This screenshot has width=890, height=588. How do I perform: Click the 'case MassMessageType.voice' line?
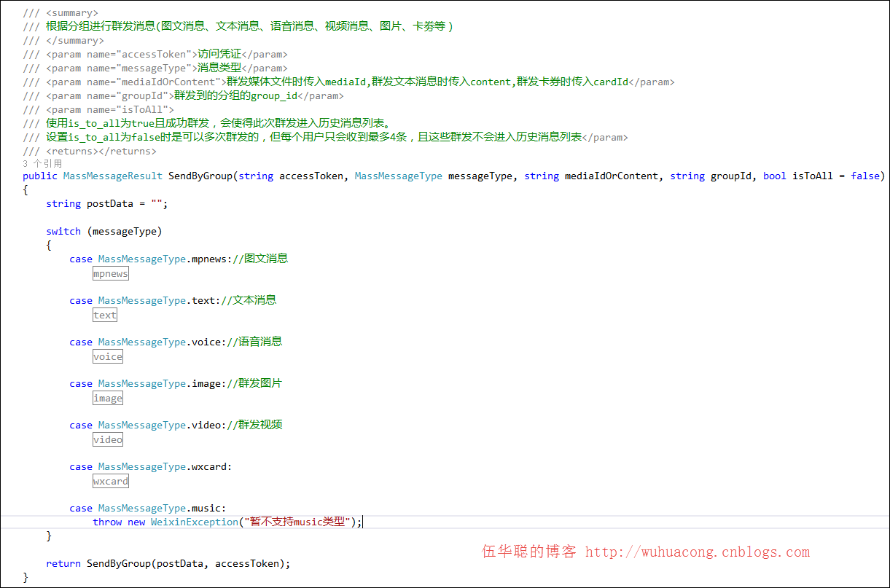[176, 342]
